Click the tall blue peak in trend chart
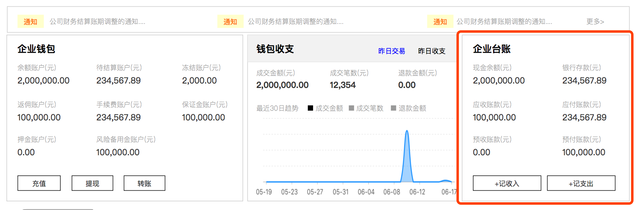 point(407,156)
